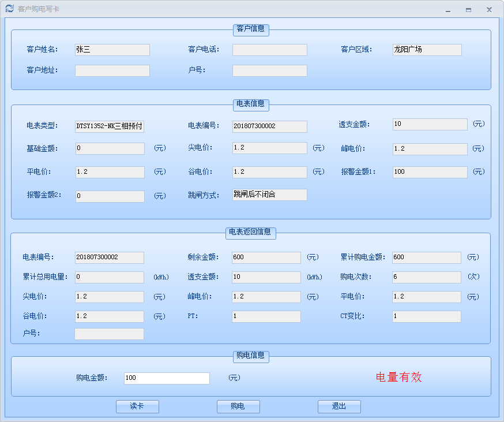This screenshot has height=422, width=504.
Task: Minimize the 客户购电写卡 window
Action: tap(448, 10)
